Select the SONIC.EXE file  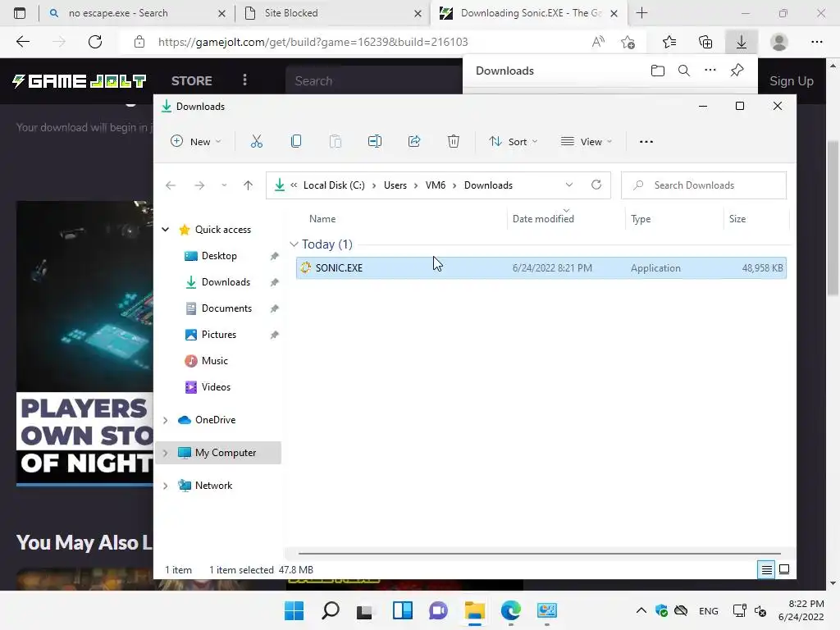[x=541, y=268]
